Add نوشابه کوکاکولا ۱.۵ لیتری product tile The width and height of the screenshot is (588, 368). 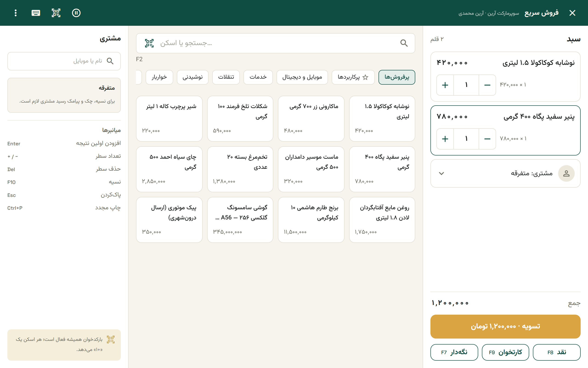pyautogui.click(x=382, y=118)
